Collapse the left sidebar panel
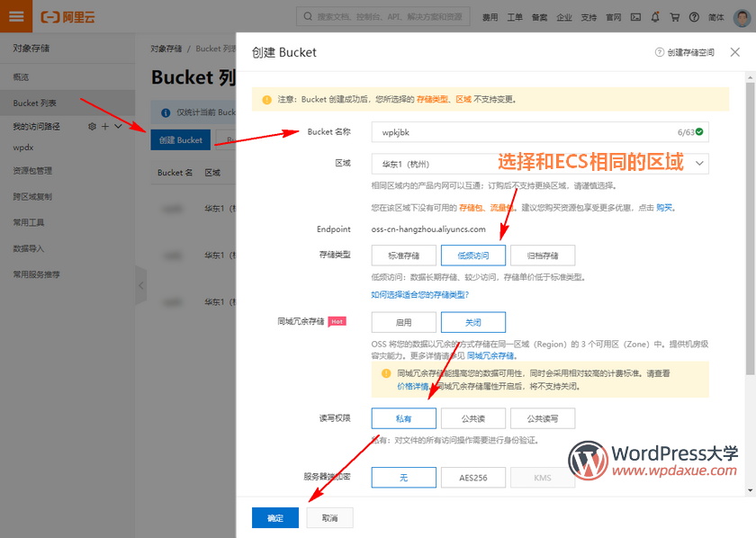The width and height of the screenshot is (756, 538). pos(140,286)
